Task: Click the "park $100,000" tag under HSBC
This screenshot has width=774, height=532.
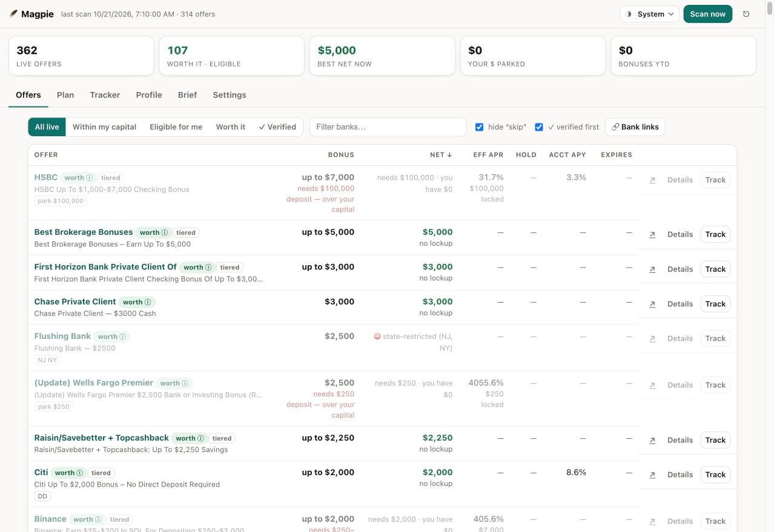Action: [61, 201]
